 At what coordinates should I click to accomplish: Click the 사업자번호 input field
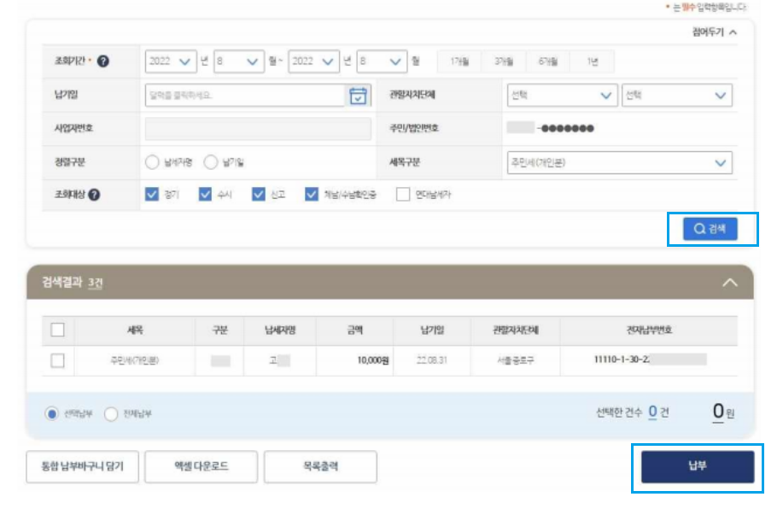point(258,129)
